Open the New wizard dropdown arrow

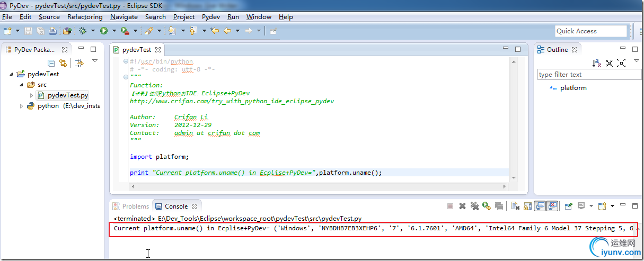(x=17, y=31)
